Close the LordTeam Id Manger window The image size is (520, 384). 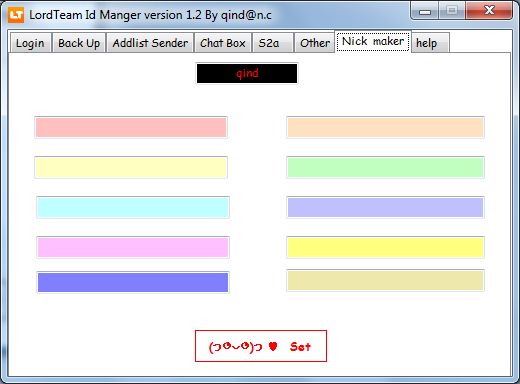click(x=489, y=11)
